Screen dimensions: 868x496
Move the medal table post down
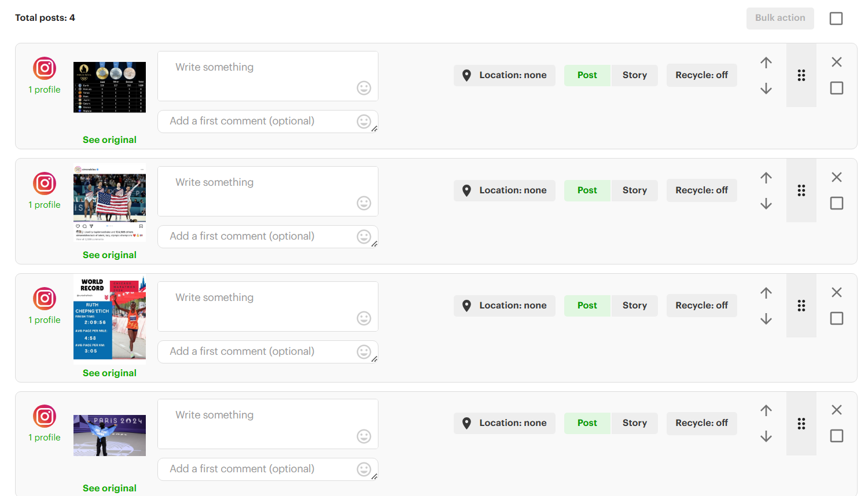click(766, 89)
